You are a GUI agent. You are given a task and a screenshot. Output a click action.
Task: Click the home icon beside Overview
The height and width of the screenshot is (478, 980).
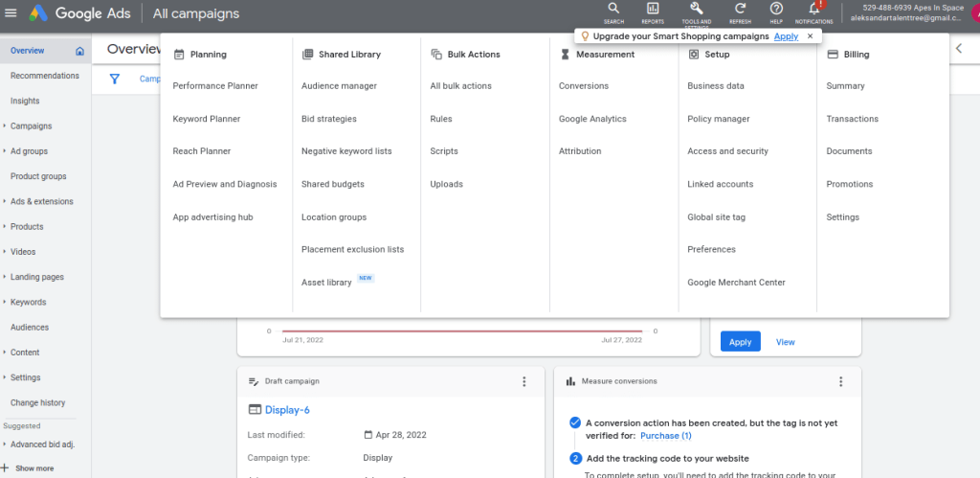[x=79, y=52]
